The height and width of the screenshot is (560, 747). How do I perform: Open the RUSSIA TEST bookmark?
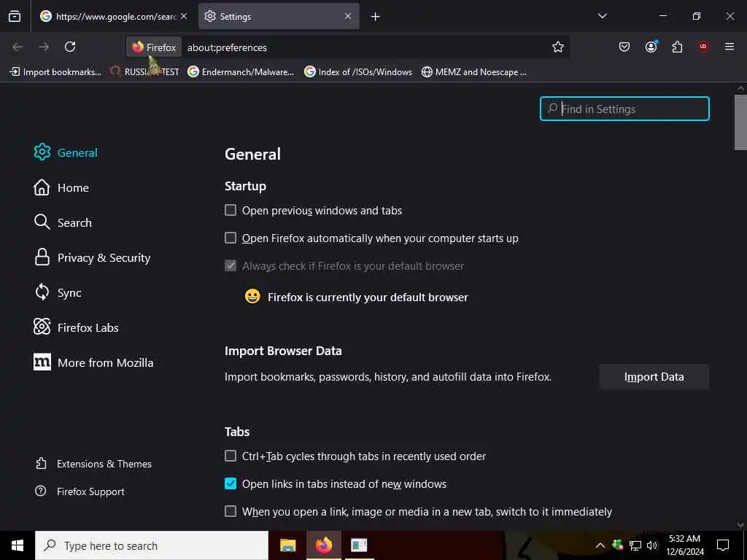tap(145, 72)
